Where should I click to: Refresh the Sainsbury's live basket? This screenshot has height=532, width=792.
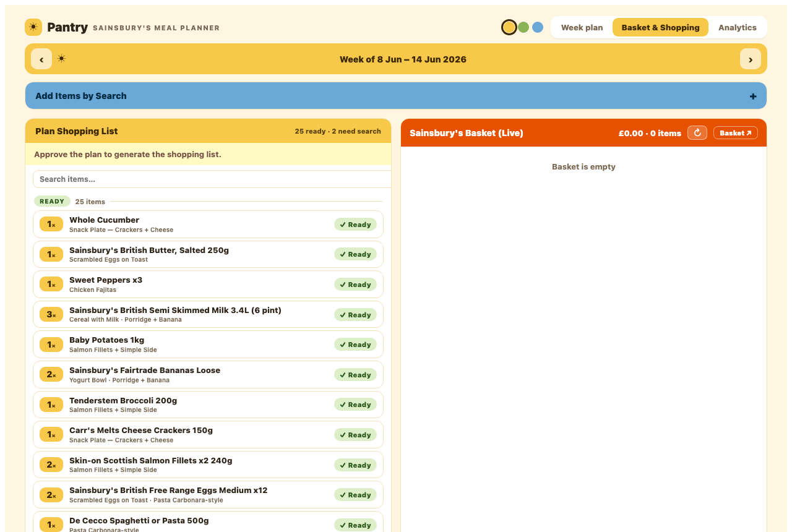click(697, 133)
